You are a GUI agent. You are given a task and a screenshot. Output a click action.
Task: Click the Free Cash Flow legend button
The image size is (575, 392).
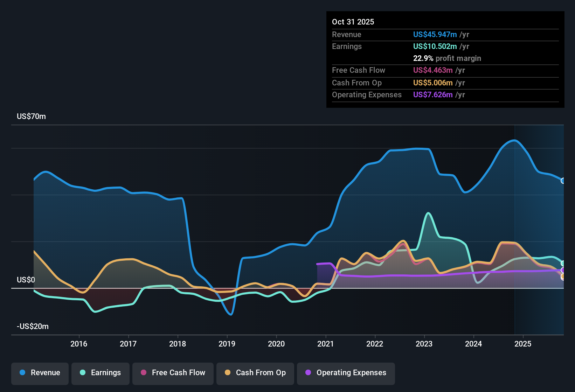click(173, 373)
